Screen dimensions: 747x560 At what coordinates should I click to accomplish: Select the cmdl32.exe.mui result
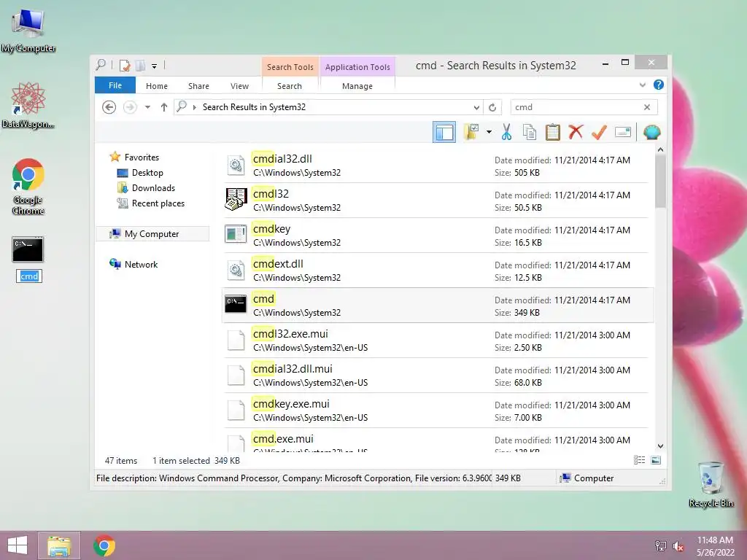click(x=436, y=341)
